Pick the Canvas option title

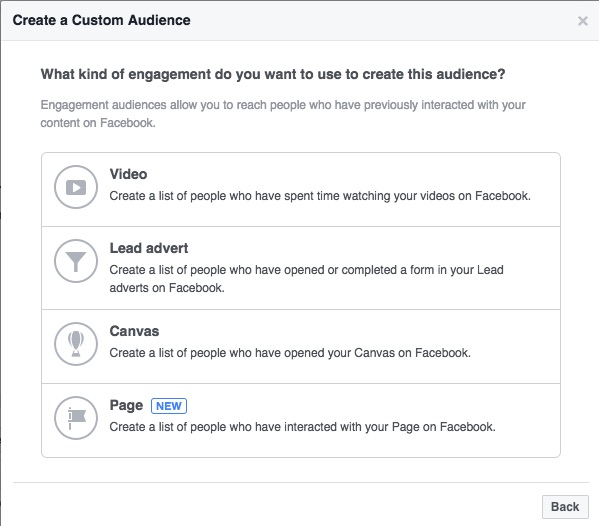[134, 331]
